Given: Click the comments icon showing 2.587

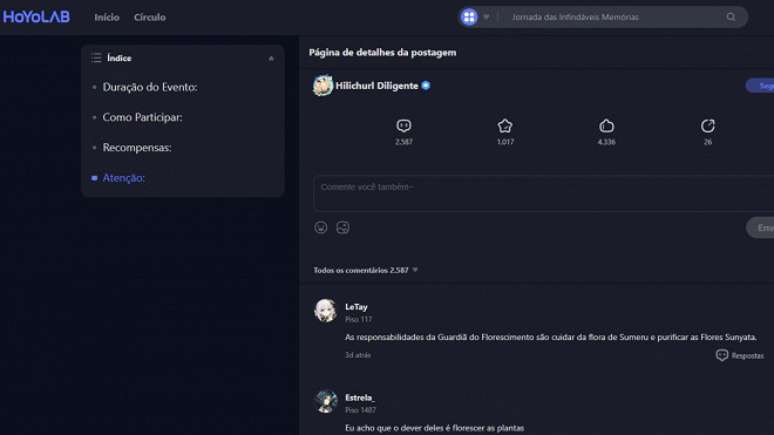Looking at the screenshot, I should click(x=404, y=126).
